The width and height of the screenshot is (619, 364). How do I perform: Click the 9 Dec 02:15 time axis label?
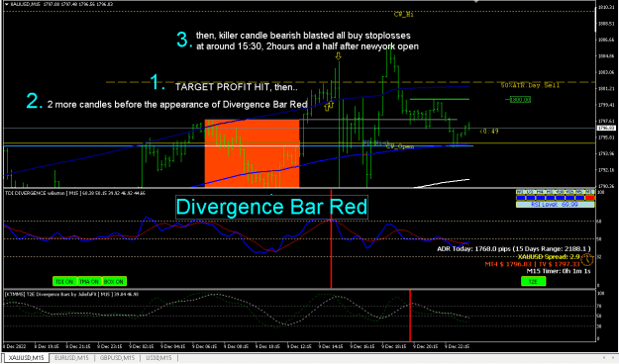142,346
